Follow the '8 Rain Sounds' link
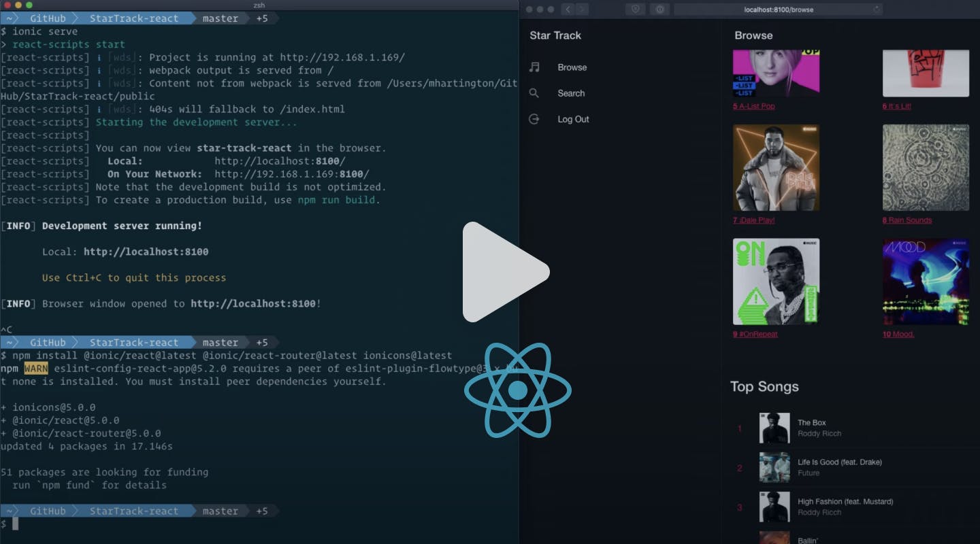The image size is (980, 544). pos(907,220)
